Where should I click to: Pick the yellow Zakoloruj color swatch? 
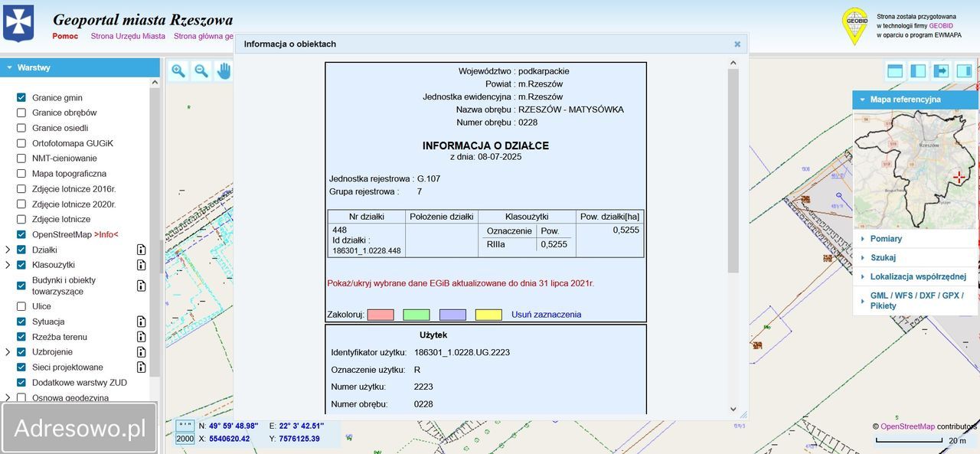click(x=488, y=315)
